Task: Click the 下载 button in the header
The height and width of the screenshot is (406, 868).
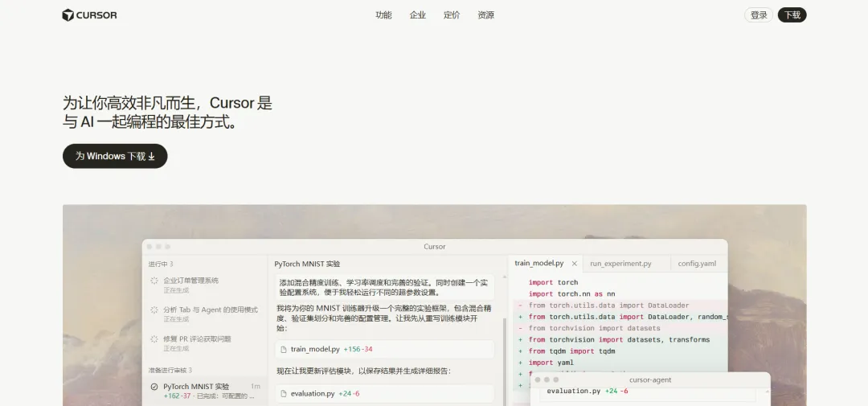Action: pyautogui.click(x=792, y=15)
